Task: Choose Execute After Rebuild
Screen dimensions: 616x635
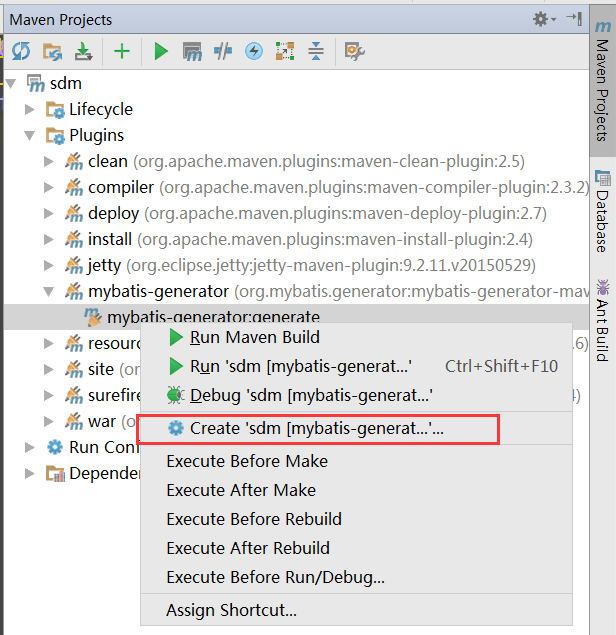Action: pos(356,548)
